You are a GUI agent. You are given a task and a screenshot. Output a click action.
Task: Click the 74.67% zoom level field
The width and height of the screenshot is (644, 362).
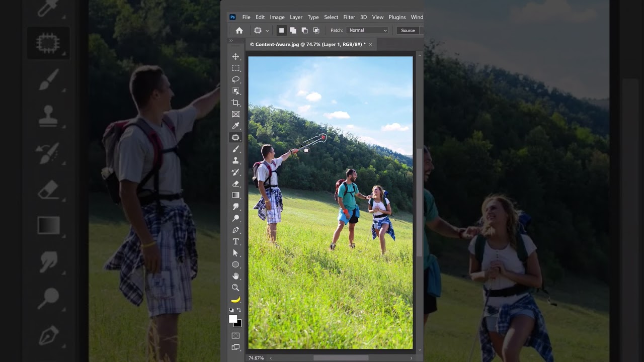[256, 358]
